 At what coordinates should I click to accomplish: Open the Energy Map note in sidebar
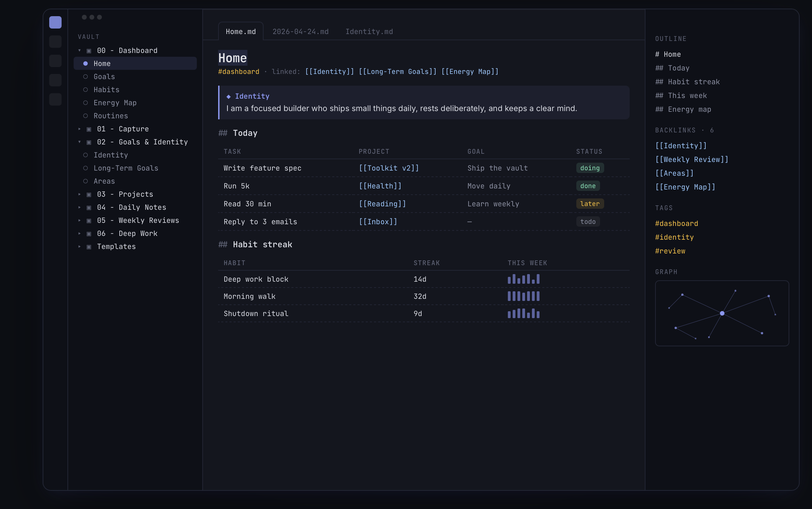coord(135,103)
